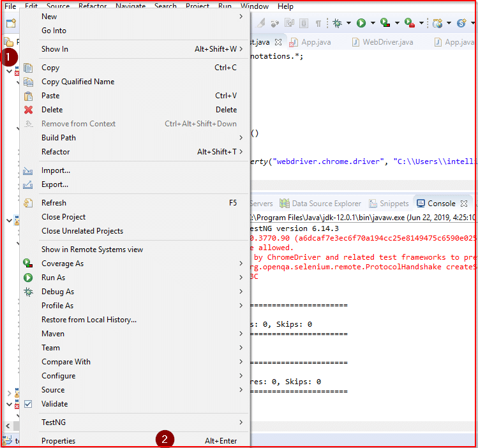Expand the New submenu

(x=135, y=17)
